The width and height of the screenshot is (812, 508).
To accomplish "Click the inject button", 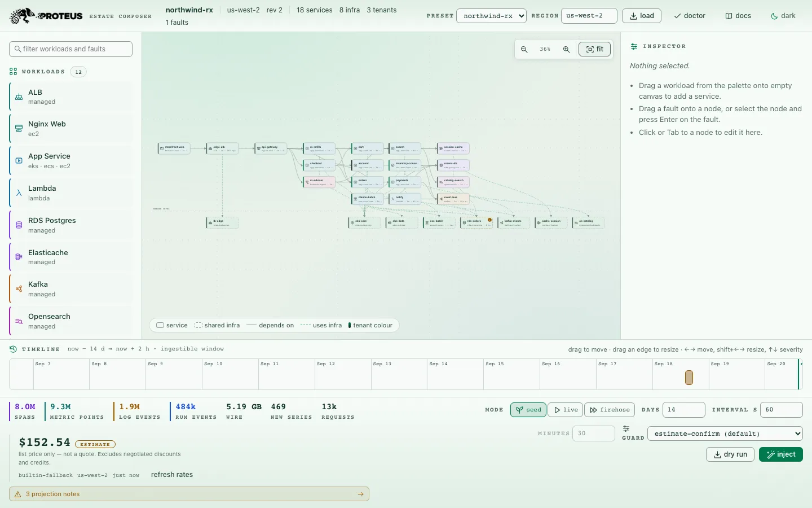I will click(781, 454).
